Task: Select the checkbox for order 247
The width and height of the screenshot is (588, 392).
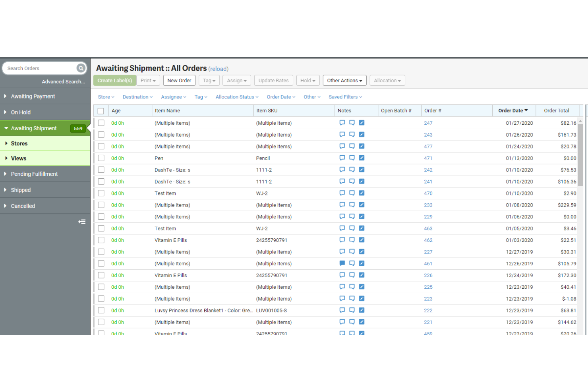Action: point(101,123)
